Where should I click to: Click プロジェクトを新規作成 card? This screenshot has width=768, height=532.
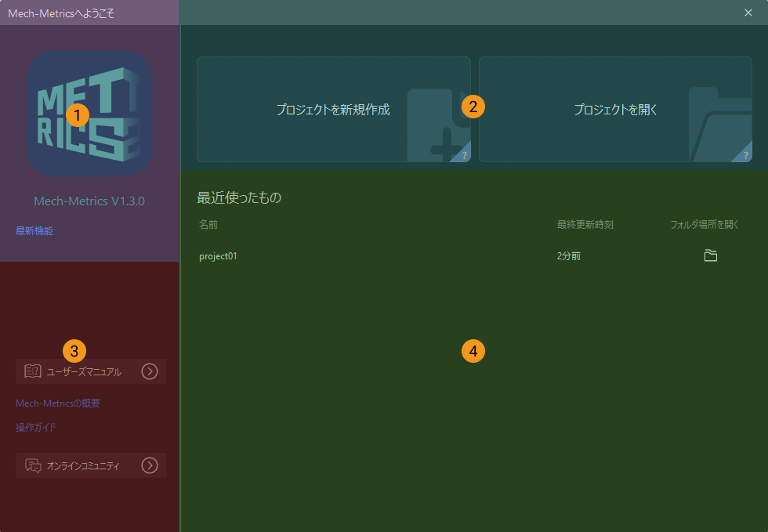(334, 109)
